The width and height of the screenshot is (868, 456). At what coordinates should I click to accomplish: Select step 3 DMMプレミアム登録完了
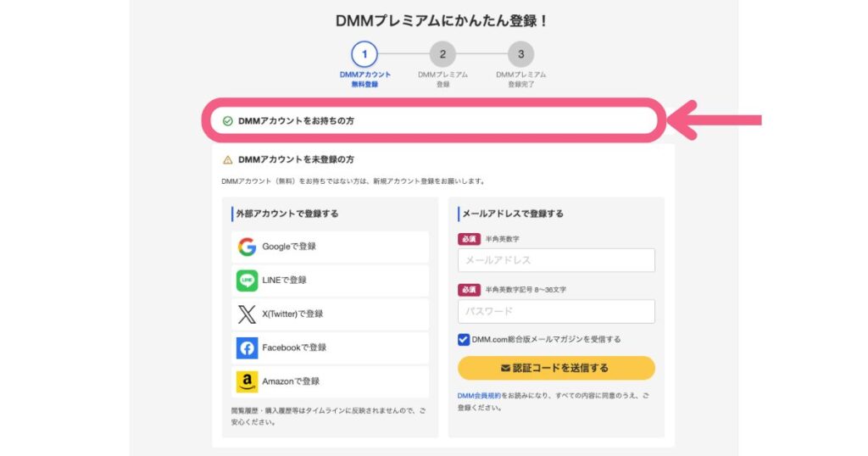pyautogui.click(x=521, y=64)
